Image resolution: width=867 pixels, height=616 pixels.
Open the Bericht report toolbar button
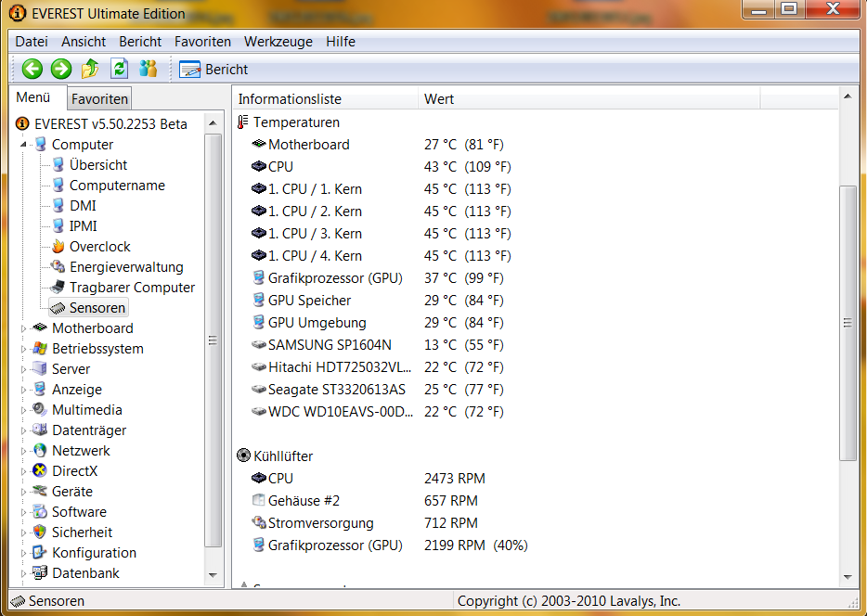214,70
